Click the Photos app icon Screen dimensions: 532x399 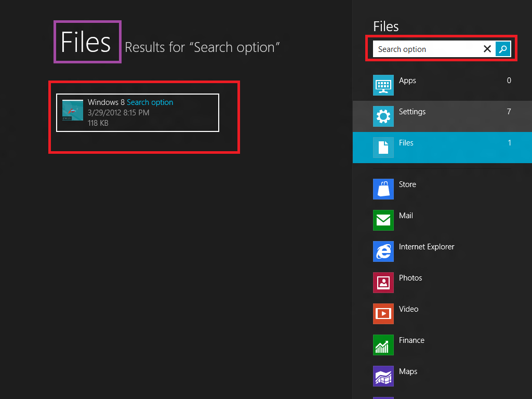(x=383, y=283)
